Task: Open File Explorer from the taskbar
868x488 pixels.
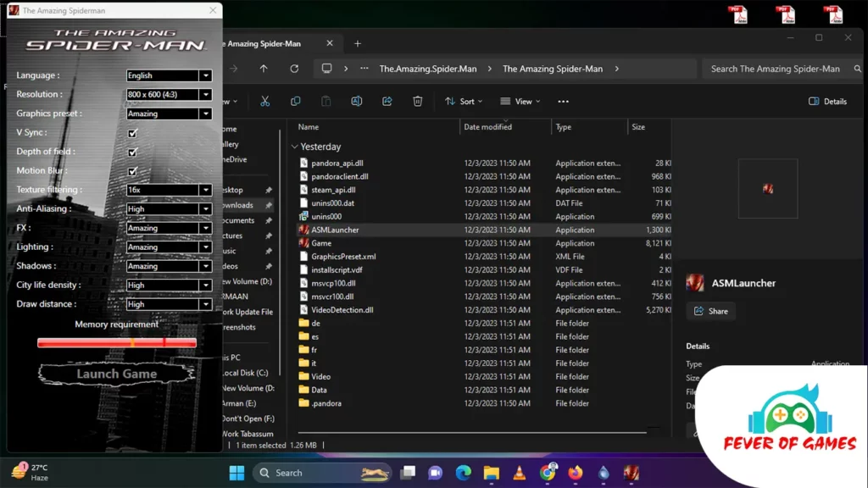Action: (x=491, y=473)
